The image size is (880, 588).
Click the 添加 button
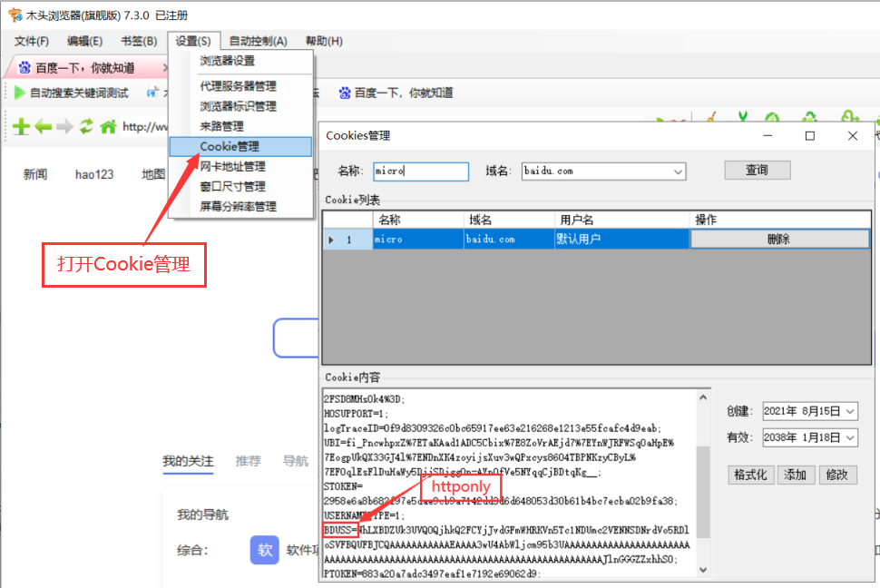point(796,475)
